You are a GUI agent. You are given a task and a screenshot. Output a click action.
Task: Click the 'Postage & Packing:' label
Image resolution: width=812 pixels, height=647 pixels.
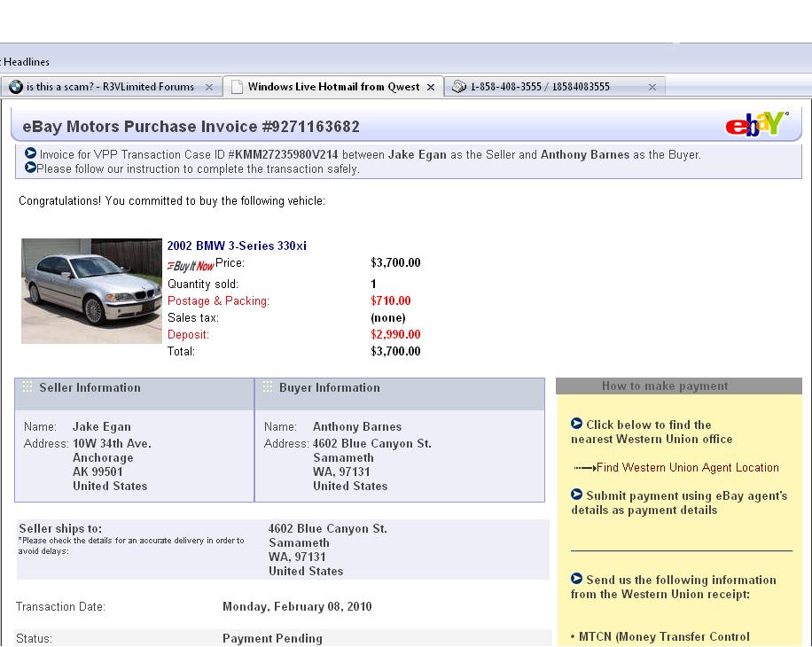click(218, 300)
